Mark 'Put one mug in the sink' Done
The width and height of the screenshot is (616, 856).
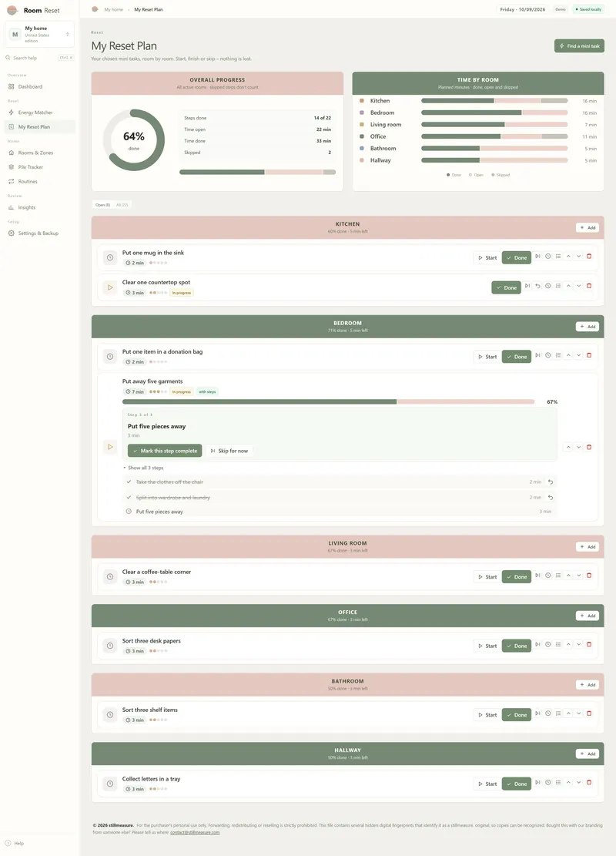tap(516, 257)
